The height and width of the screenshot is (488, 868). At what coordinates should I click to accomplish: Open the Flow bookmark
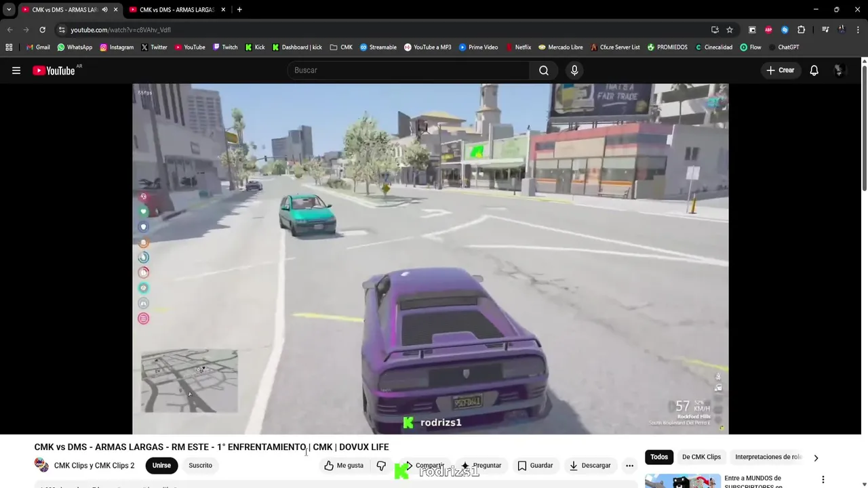click(750, 47)
